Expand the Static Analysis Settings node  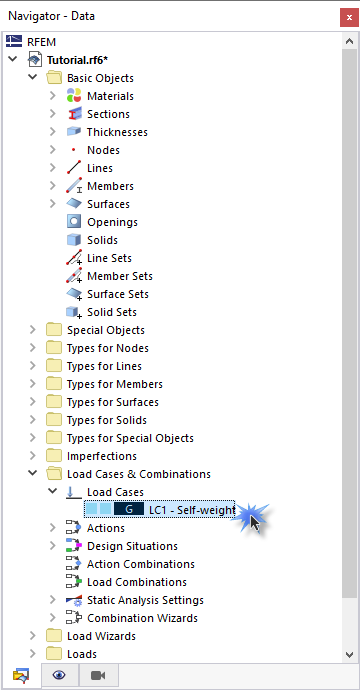coord(52,600)
